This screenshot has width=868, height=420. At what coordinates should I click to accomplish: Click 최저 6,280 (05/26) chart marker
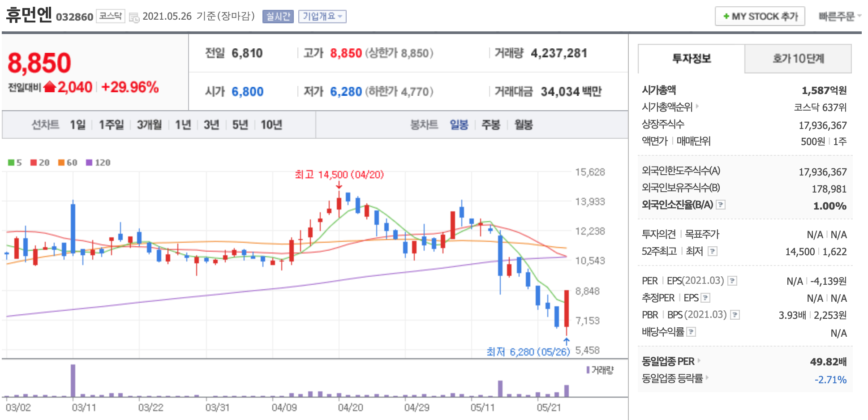pyautogui.click(x=528, y=352)
